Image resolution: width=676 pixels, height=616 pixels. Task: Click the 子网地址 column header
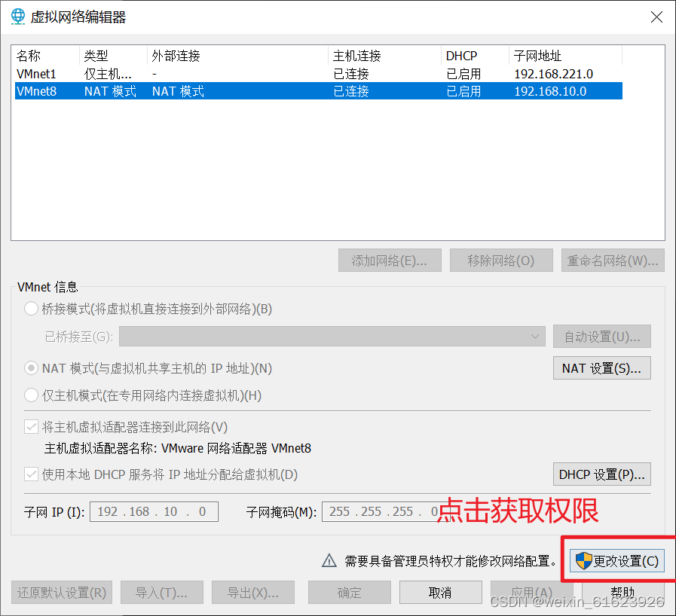coord(566,56)
